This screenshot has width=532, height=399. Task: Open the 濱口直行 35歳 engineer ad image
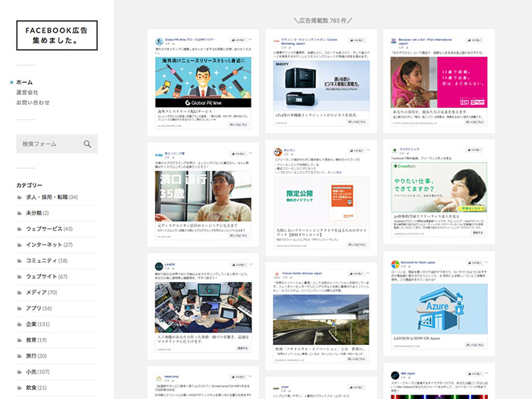coord(203,196)
